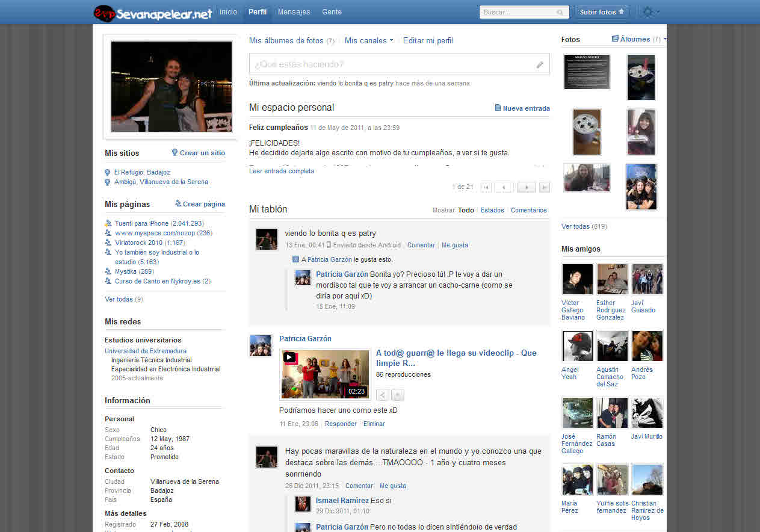
Task: Click Ismael Ramirez commenter name
Action: 342,501
